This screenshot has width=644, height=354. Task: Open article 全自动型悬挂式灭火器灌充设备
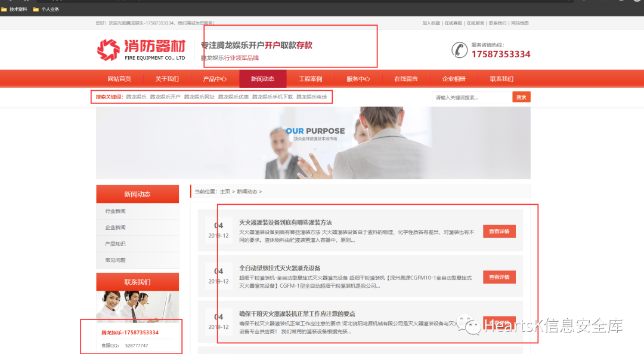click(280, 268)
